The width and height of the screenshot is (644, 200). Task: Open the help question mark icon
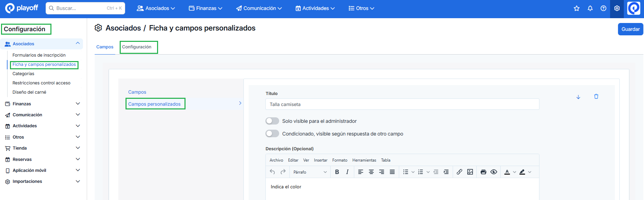click(603, 8)
